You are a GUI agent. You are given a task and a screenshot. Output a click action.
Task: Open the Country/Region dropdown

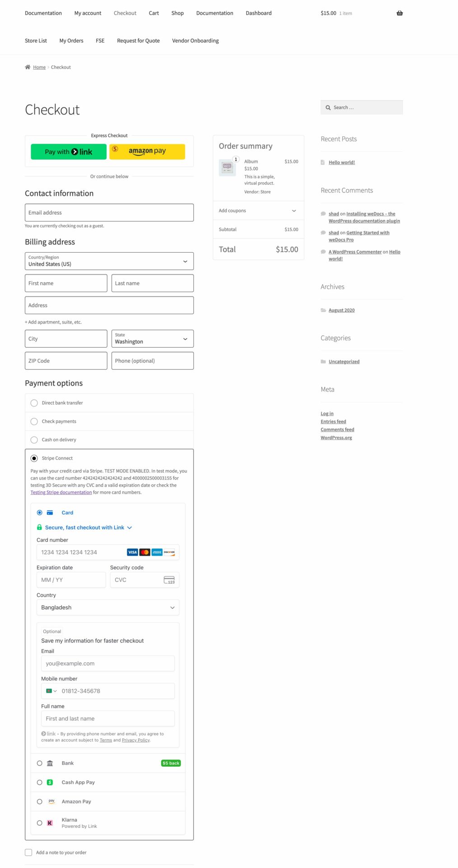tap(109, 261)
